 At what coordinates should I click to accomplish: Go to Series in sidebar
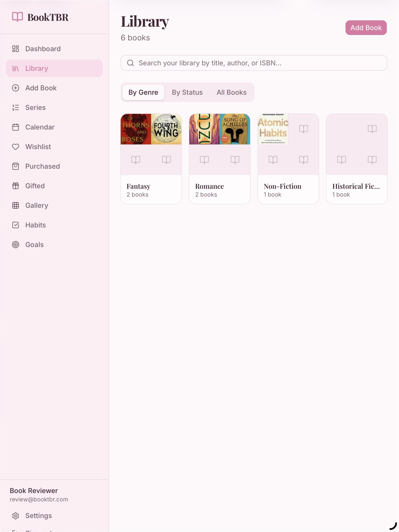click(x=54, y=107)
